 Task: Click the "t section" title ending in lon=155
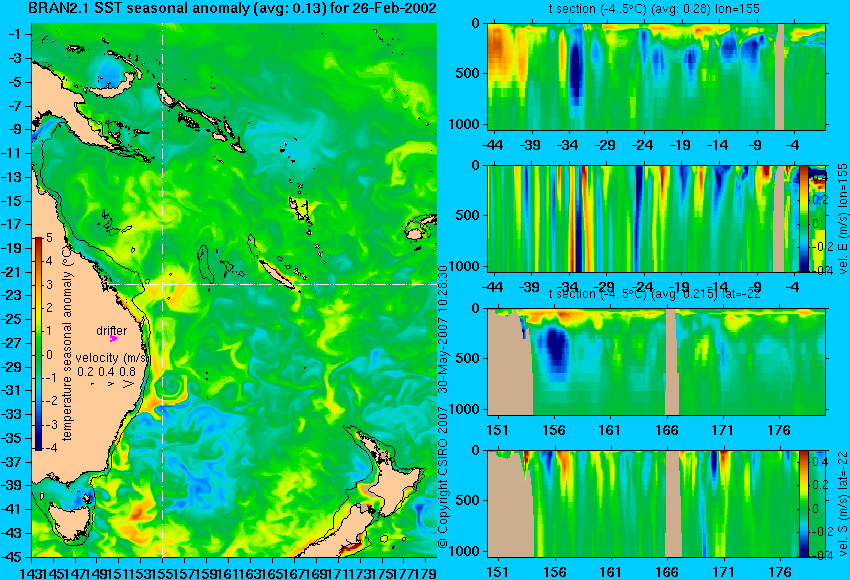656,9
